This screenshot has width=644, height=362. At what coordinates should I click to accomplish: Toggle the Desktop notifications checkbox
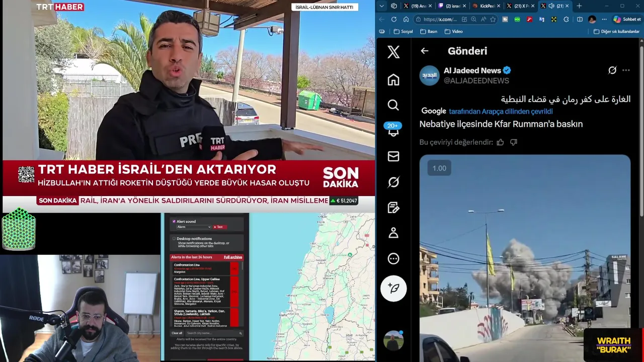(174, 238)
